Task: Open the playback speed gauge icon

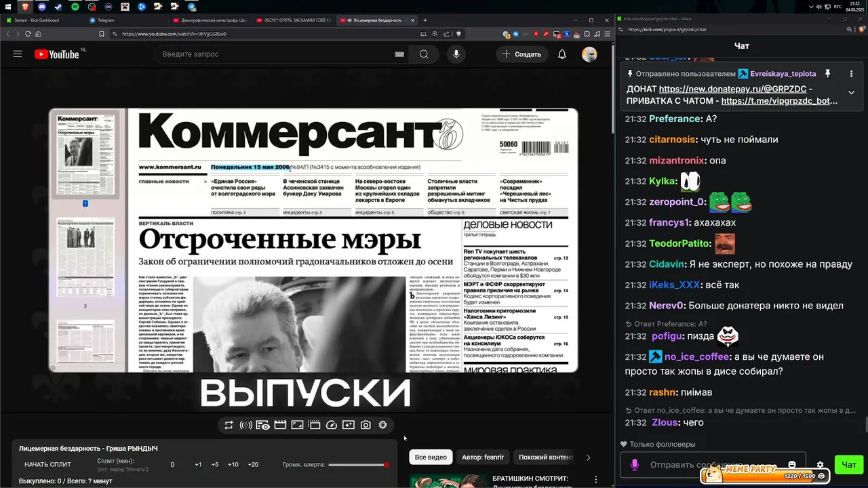Action: point(332,425)
